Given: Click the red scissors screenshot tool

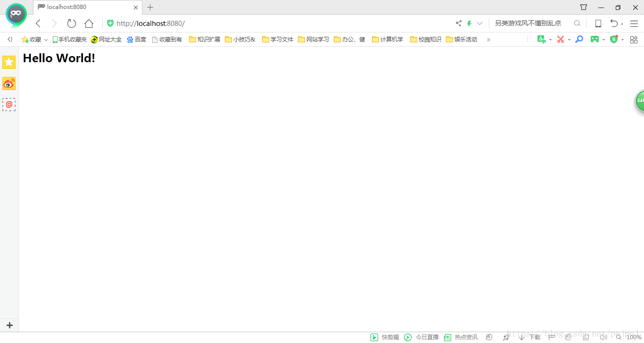Looking at the screenshot, I should coord(561,40).
